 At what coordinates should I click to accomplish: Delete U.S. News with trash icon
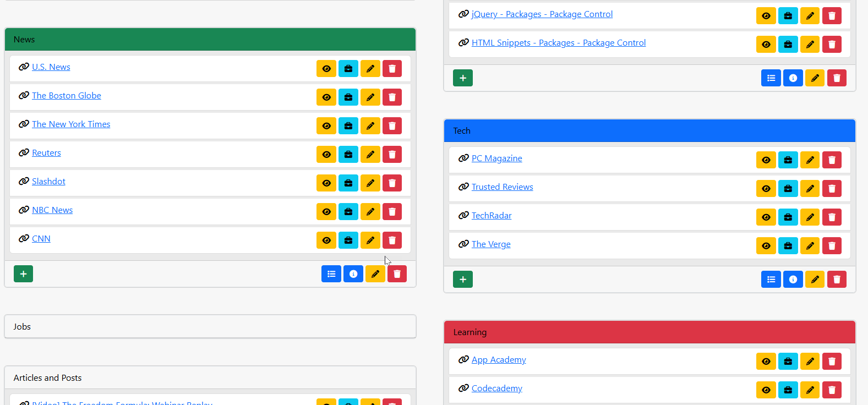tap(392, 69)
